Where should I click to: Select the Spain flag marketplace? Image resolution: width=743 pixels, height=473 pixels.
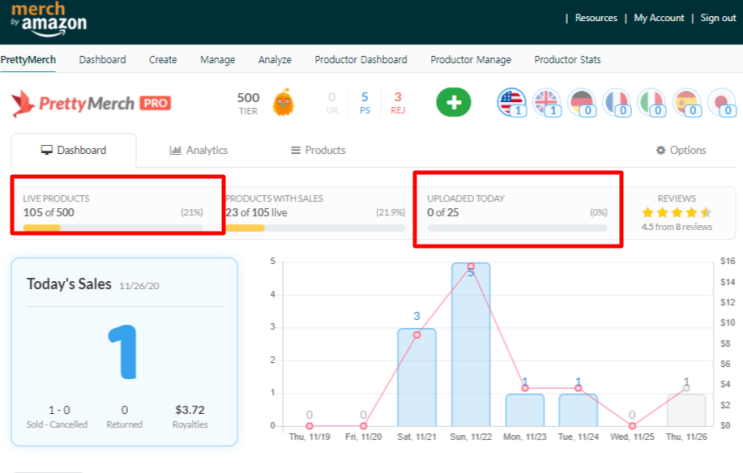point(687,102)
